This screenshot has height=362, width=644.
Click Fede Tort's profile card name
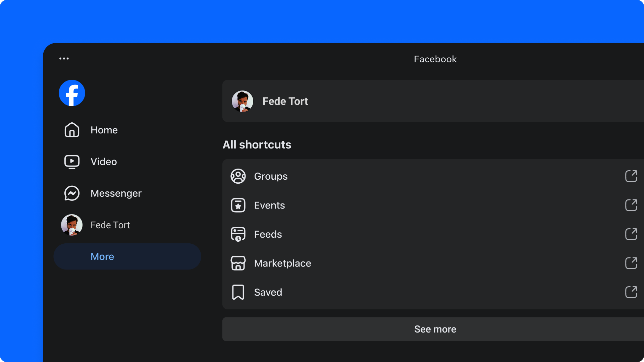pyautogui.click(x=285, y=101)
